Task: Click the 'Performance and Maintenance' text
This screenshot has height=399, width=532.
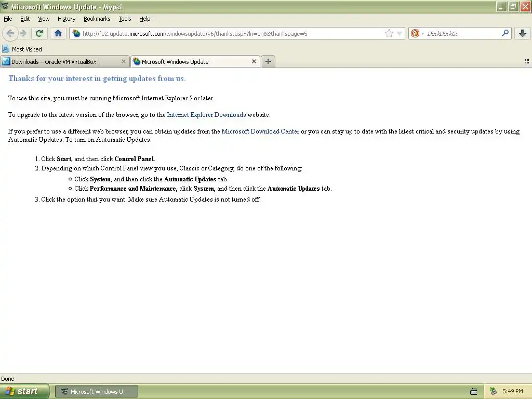Action: click(x=132, y=188)
